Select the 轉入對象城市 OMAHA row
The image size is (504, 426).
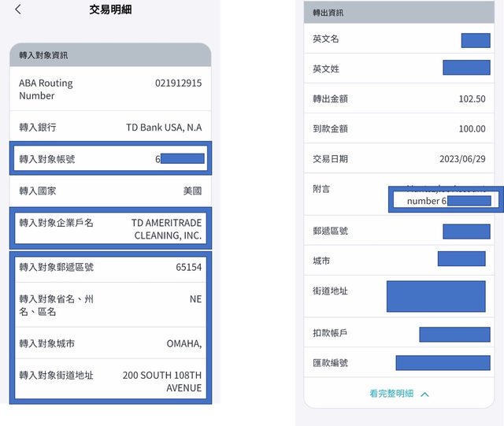110,343
